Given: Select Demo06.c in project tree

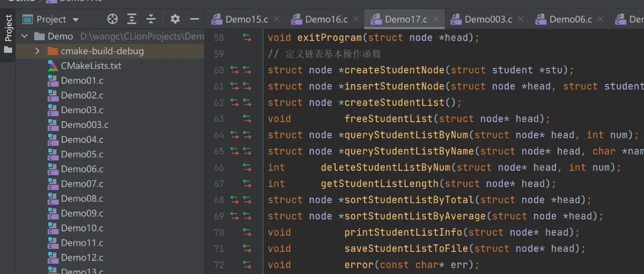Looking at the screenshot, I should pos(82,169).
